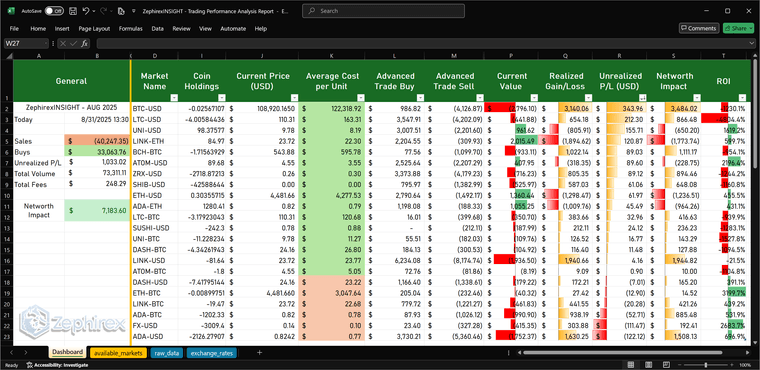Viewport: 760px width, 370px height.
Task: Open the Data ribbon tab
Action: pos(157,29)
